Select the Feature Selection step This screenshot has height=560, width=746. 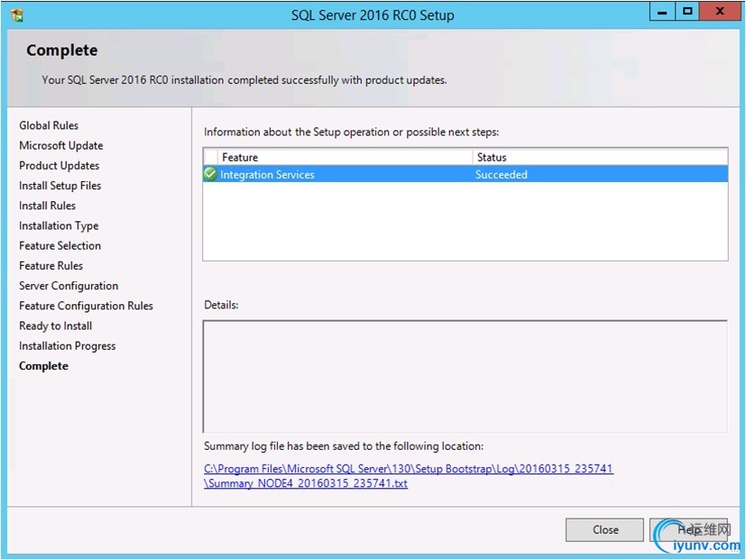tap(60, 245)
